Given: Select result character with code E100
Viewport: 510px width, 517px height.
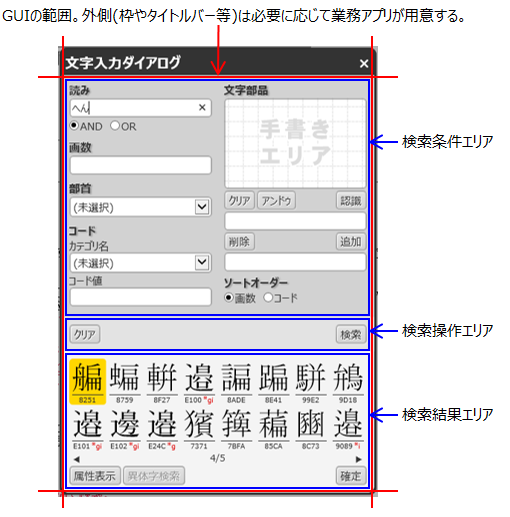Looking at the screenshot, I should click(199, 382).
